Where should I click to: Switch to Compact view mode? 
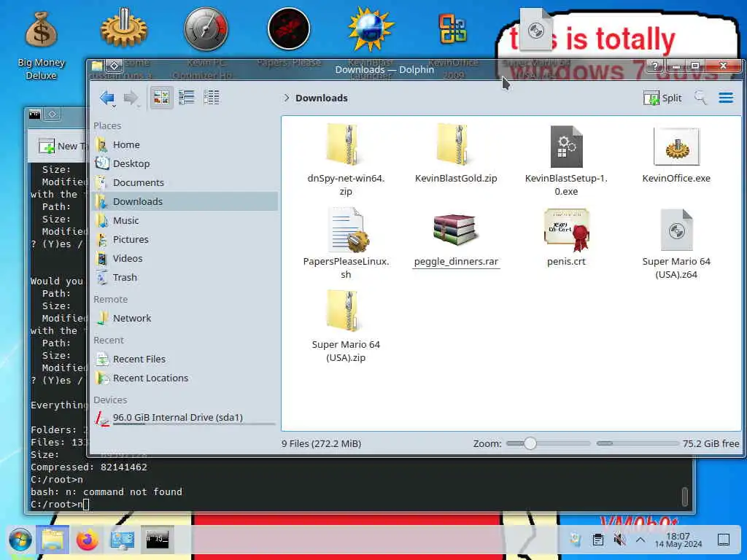pos(186,98)
